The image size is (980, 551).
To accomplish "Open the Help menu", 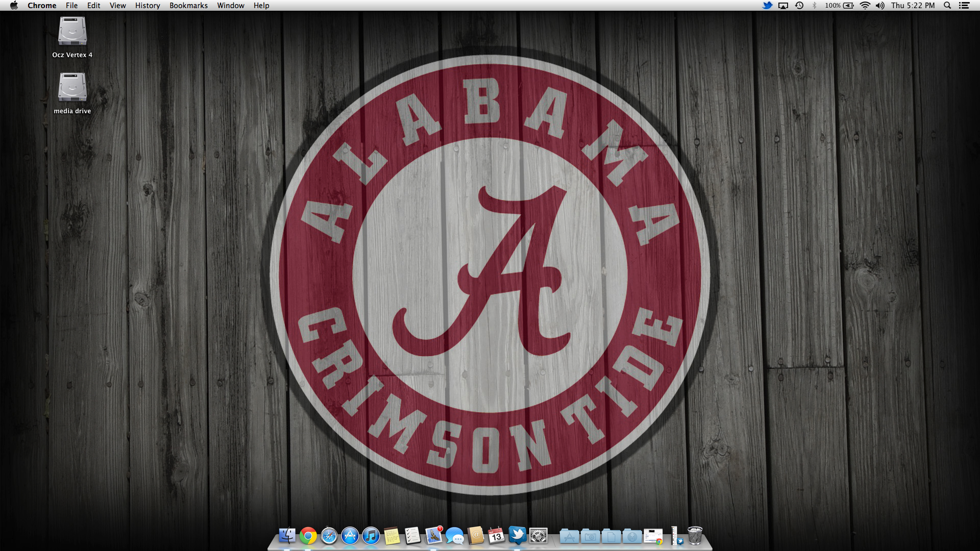I will (261, 6).
